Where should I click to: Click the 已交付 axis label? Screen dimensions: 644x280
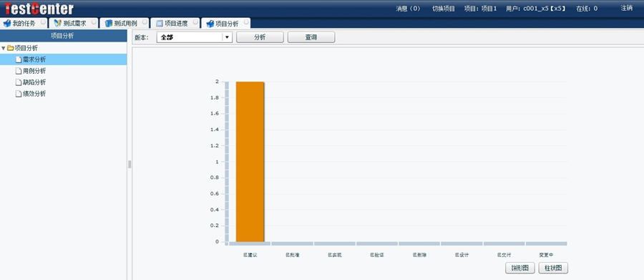504,256
